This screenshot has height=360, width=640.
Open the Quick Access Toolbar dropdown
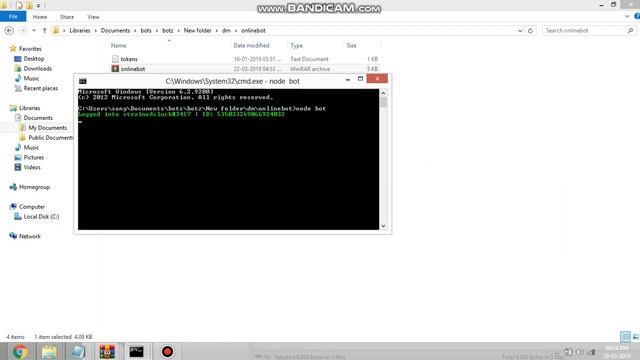point(38,6)
